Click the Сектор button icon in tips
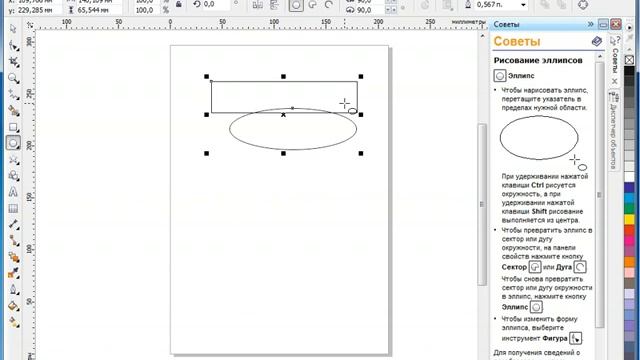The height and width of the screenshot is (360, 640). pyautogui.click(x=535, y=267)
